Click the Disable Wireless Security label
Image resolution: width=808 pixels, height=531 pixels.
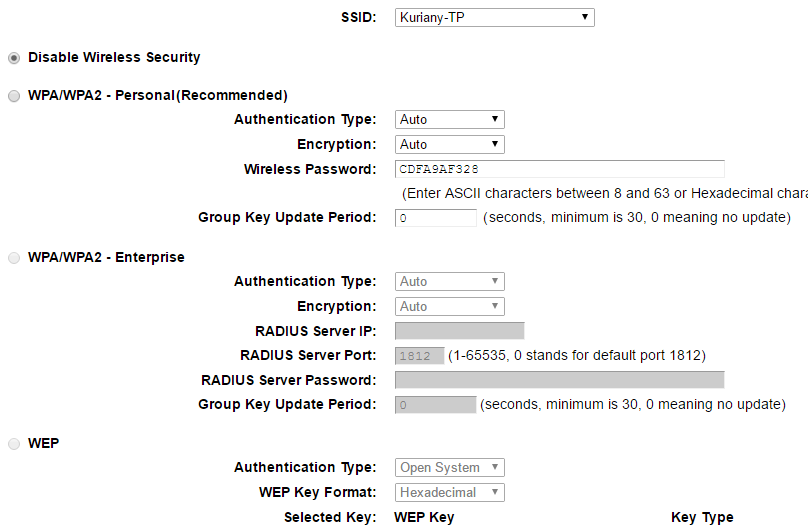[x=114, y=58]
